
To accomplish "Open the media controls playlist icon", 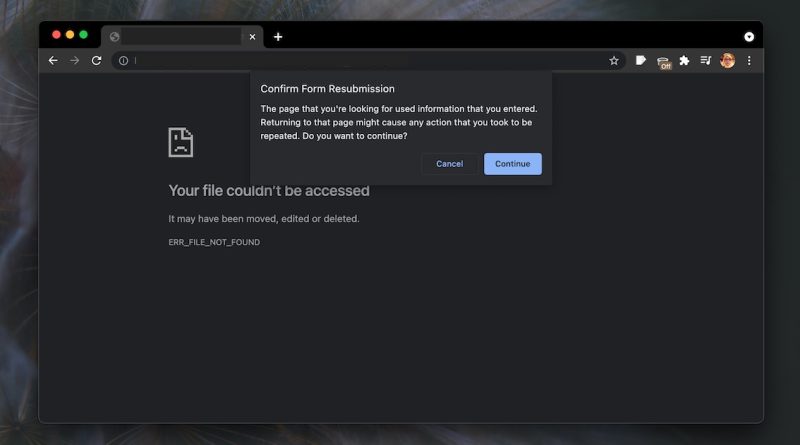I will click(x=706, y=61).
